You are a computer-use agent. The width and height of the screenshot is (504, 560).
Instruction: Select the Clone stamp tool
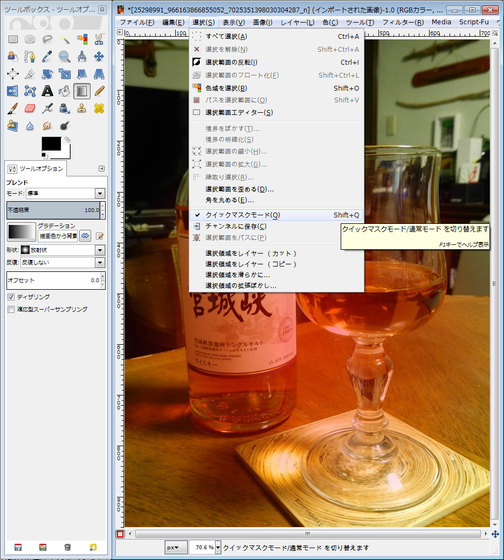82,109
